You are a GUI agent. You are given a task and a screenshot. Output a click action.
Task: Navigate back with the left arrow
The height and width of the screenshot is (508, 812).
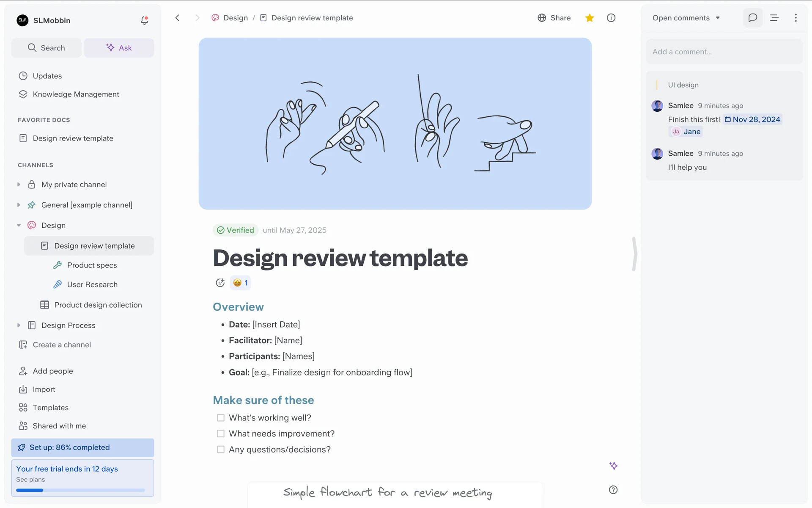pos(177,18)
